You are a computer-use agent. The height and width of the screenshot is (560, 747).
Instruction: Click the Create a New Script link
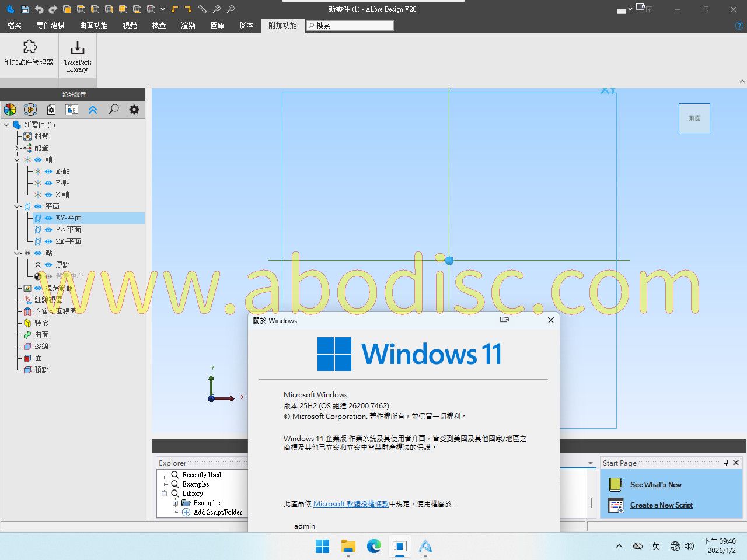(x=661, y=505)
